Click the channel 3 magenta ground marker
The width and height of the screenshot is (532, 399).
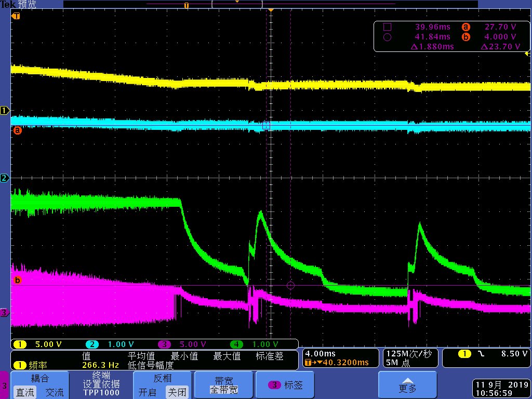coord(5,312)
